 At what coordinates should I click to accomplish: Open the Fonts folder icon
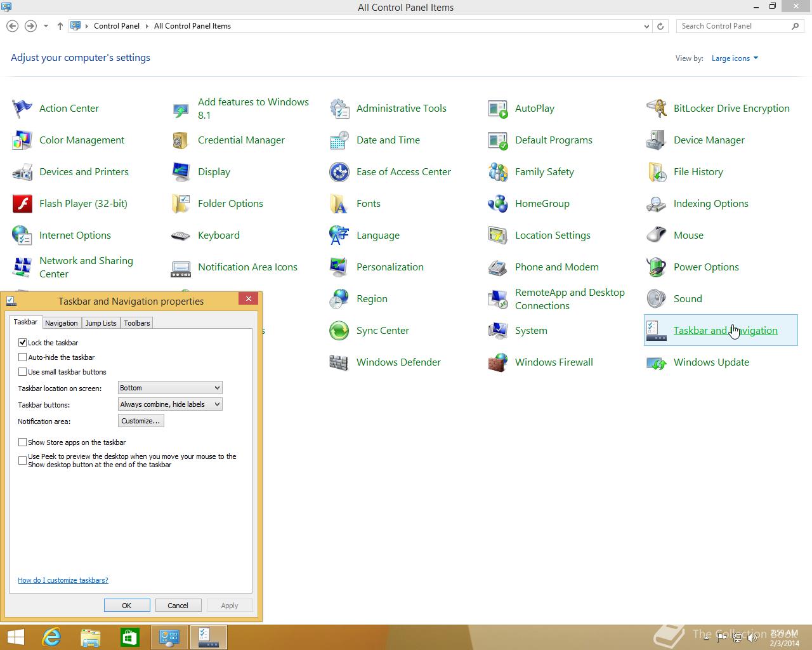pos(339,204)
